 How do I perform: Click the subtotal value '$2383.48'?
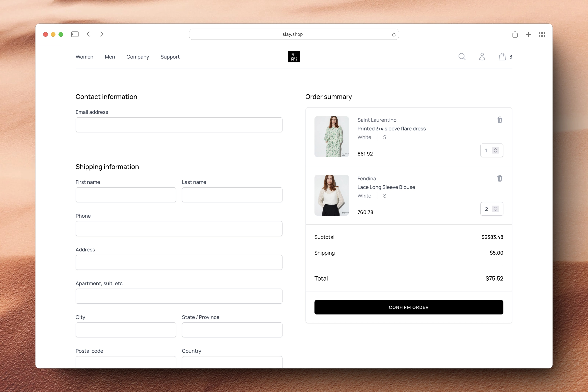492,237
